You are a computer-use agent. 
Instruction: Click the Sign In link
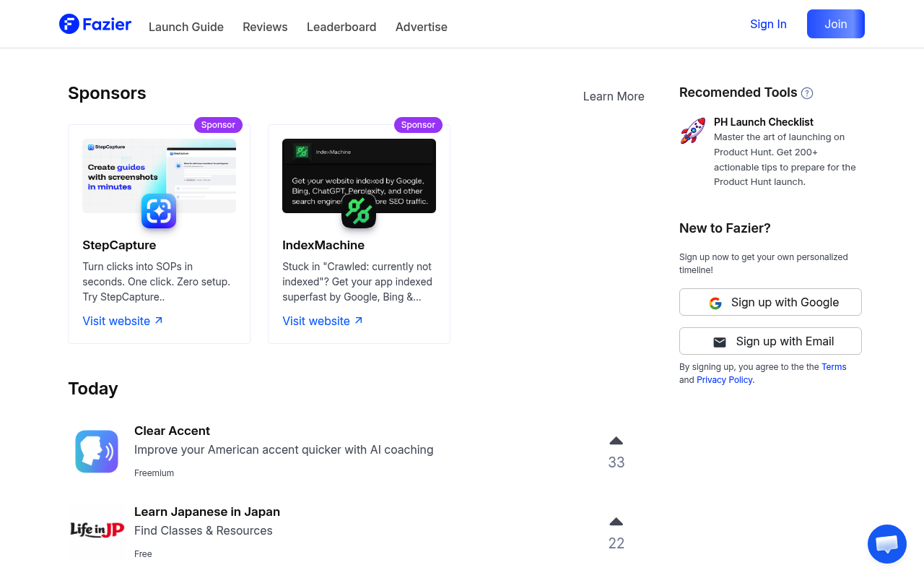(x=768, y=24)
